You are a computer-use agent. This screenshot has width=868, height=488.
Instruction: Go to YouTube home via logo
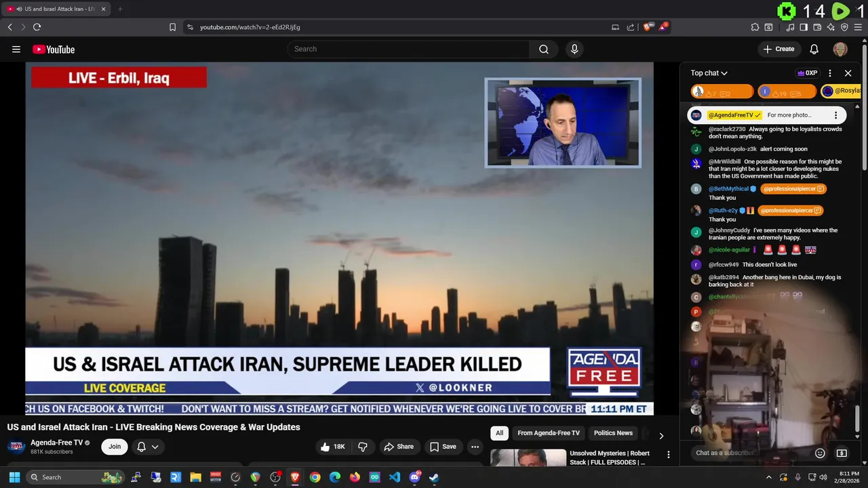[54, 49]
